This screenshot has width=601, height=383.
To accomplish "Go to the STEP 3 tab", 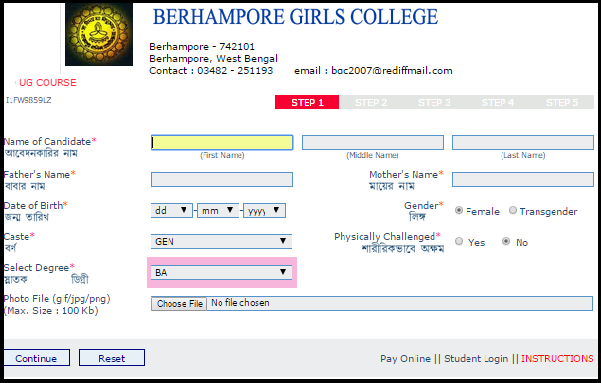I will click(x=434, y=102).
